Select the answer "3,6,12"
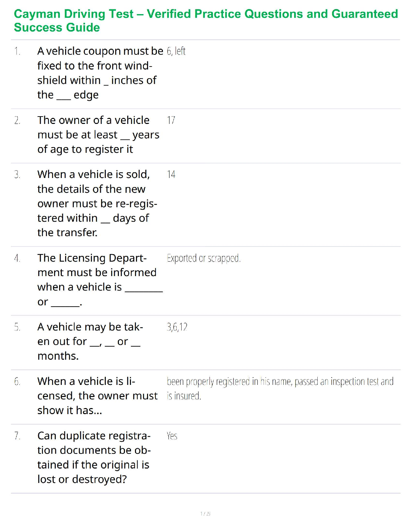This screenshot has width=411, height=532. click(x=177, y=327)
